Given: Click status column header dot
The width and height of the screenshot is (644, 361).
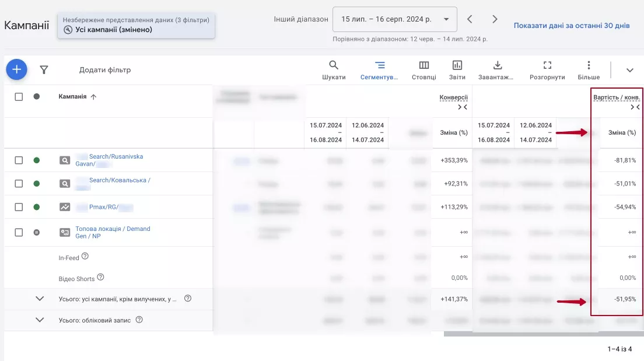Looking at the screenshot, I should (x=37, y=96).
